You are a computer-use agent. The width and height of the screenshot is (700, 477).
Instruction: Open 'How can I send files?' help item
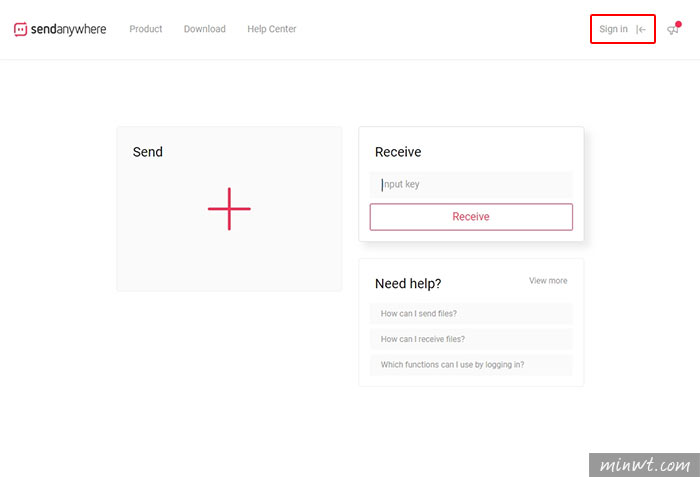471,314
